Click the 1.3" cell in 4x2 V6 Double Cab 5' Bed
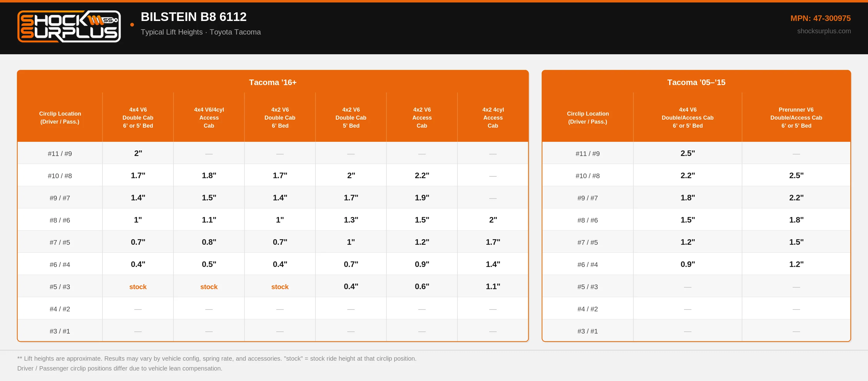The width and height of the screenshot is (868, 381). click(x=351, y=220)
